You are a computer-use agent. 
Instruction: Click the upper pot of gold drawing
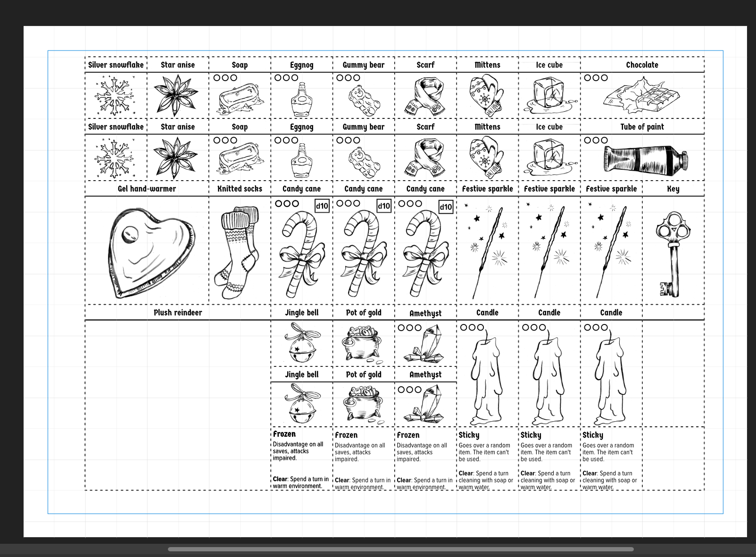363,344
